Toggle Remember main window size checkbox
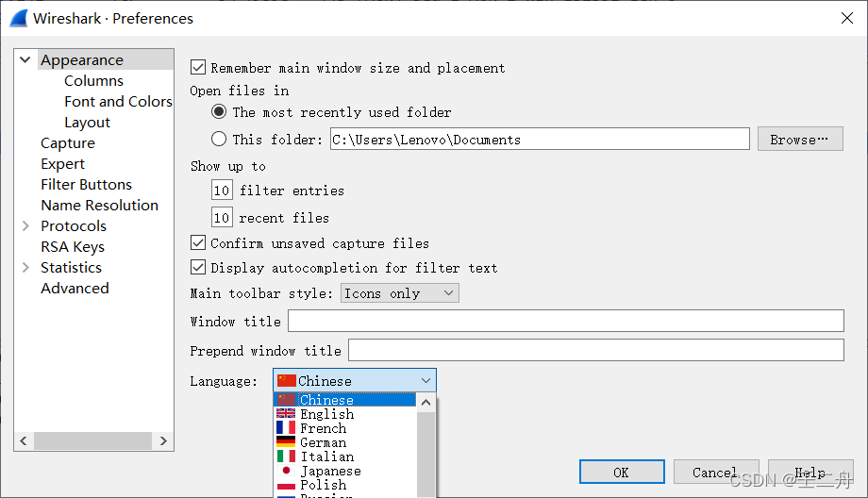Screen dimensions: 868x498 coord(198,68)
